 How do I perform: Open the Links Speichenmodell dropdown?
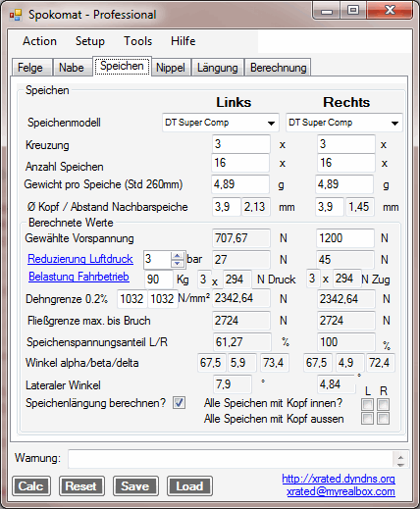tap(221, 123)
